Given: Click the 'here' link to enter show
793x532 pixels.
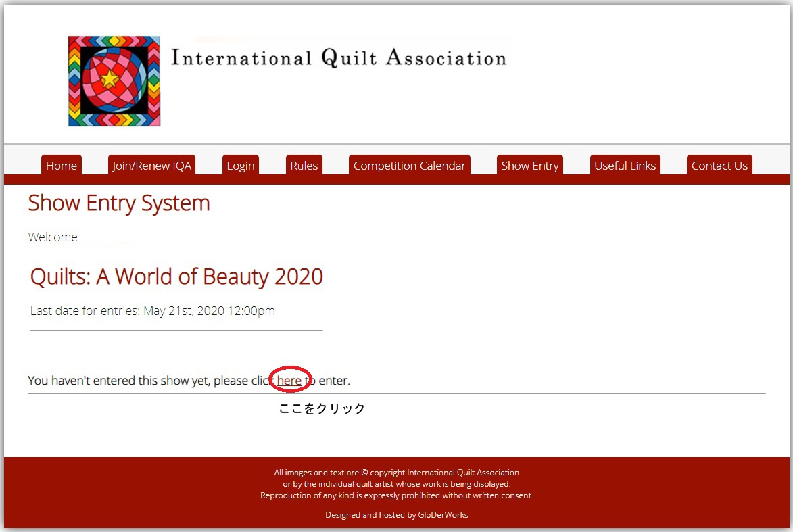Looking at the screenshot, I should pos(289,381).
